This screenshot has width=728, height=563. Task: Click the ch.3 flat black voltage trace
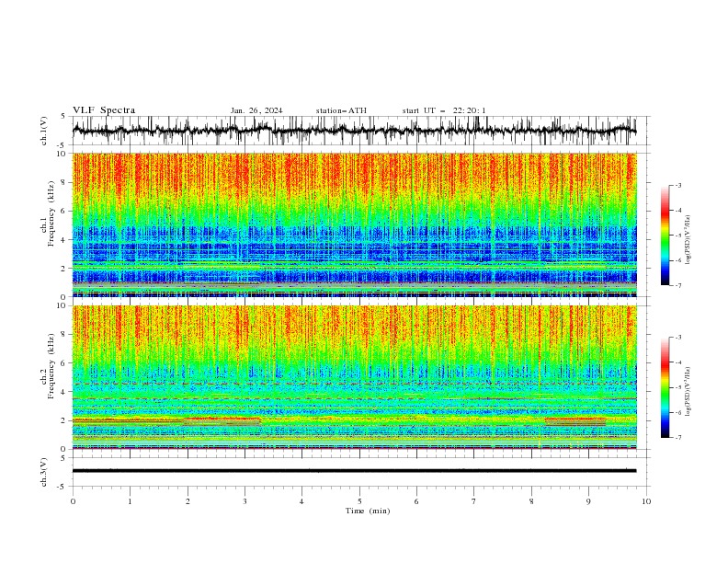pyautogui.click(x=354, y=471)
